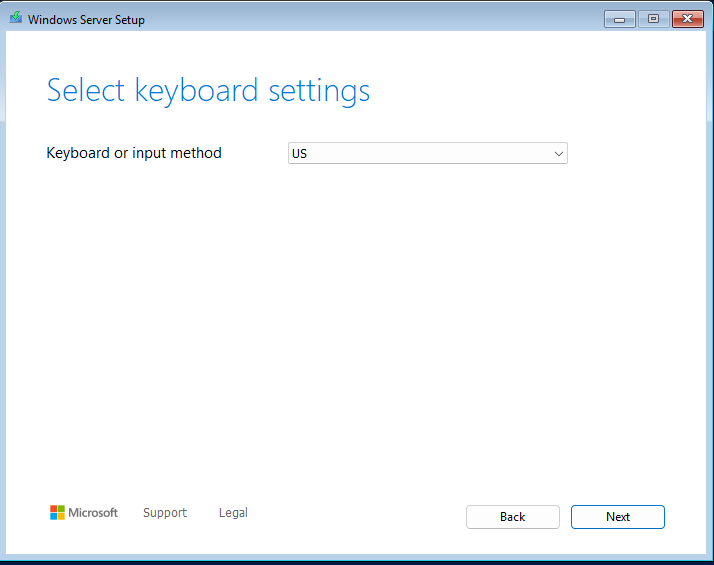Click empty space between Legal and Back

click(x=355, y=514)
